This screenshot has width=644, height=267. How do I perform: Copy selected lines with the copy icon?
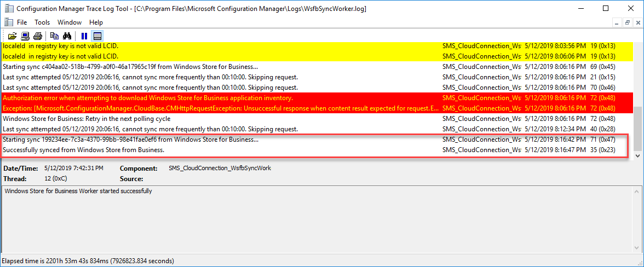54,35
